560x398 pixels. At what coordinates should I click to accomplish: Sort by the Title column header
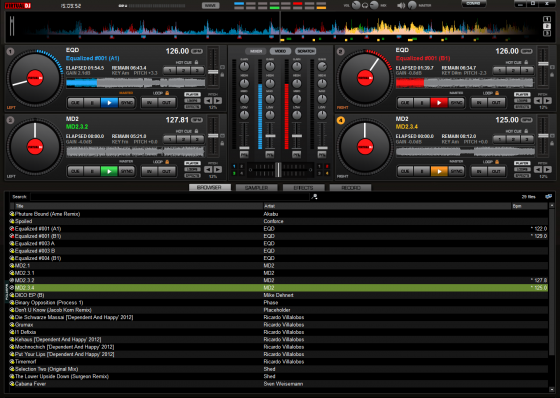(139, 206)
